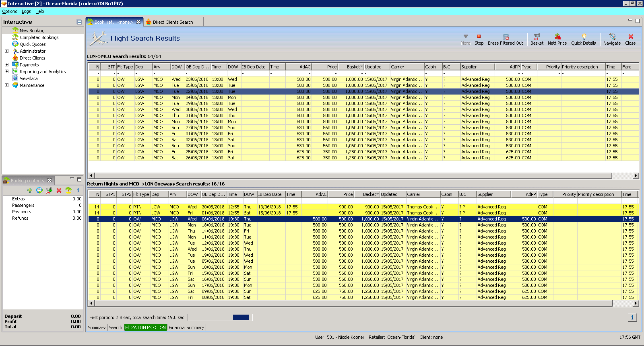Expand the Administrator tree node

click(6, 51)
